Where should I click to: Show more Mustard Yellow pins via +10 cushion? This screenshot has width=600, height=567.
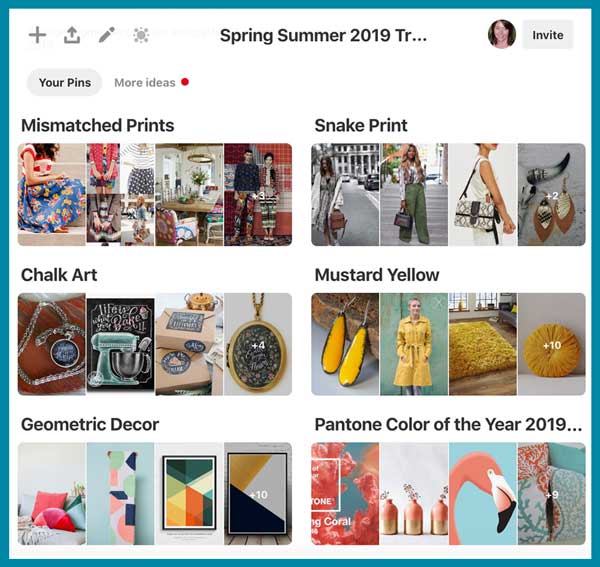tap(551, 344)
